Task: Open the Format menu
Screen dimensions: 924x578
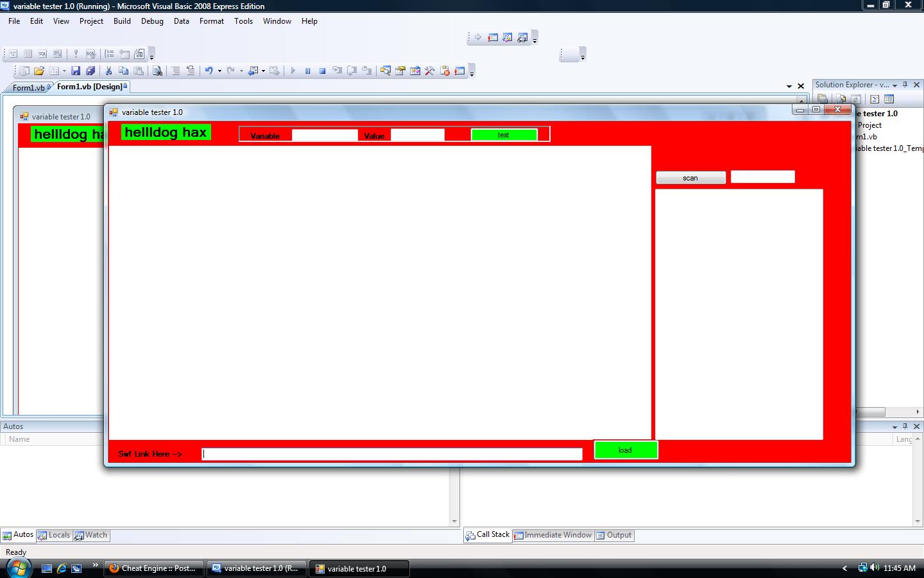Action: tap(212, 21)
